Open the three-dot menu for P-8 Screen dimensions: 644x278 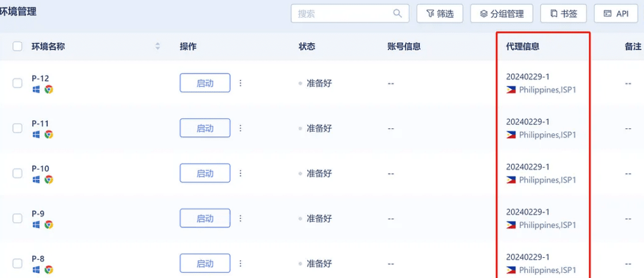[x=240, y=263]
